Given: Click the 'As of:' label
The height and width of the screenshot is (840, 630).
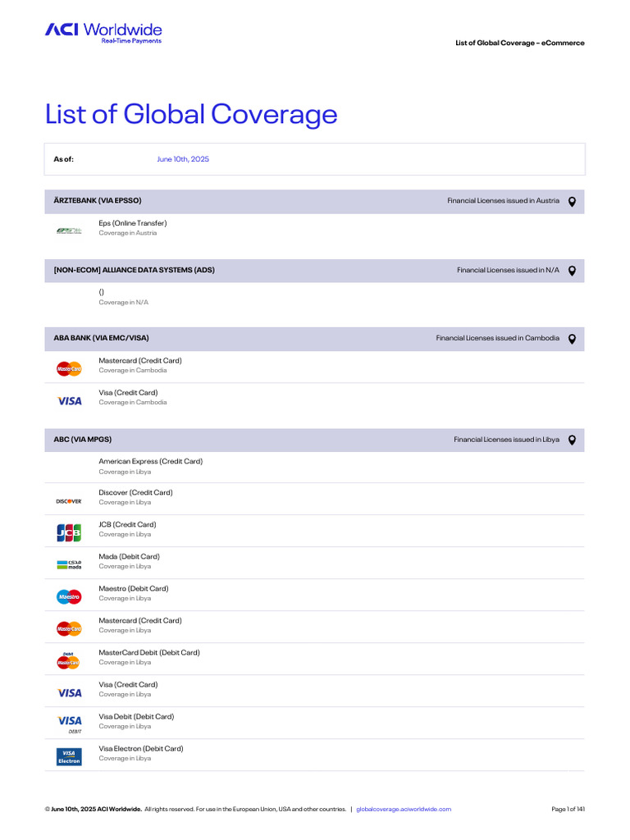Looking at the screenshot, I should click(64, 159).
